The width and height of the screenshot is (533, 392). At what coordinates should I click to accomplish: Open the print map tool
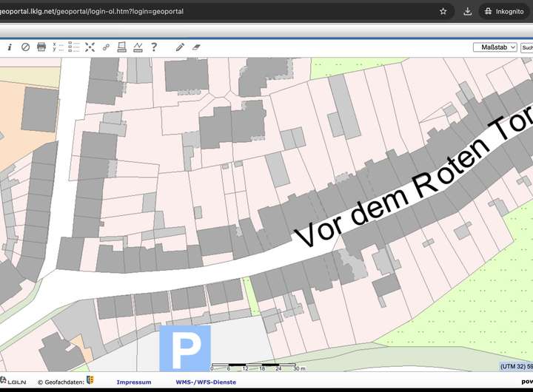pyautogui.click(x=41, y=47)
